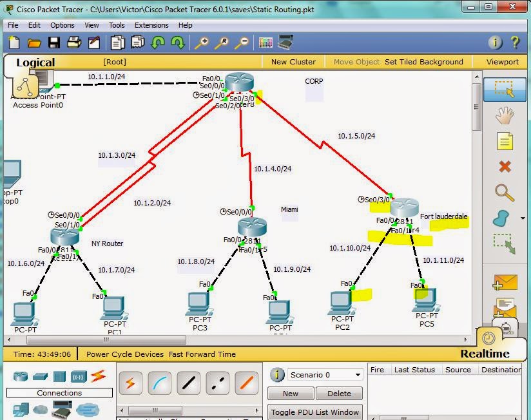The height and width of the screenshot is (420, 531).
Task: Pick the orange fiber cable
Action: pyautogui.click(x=247, y=383)
